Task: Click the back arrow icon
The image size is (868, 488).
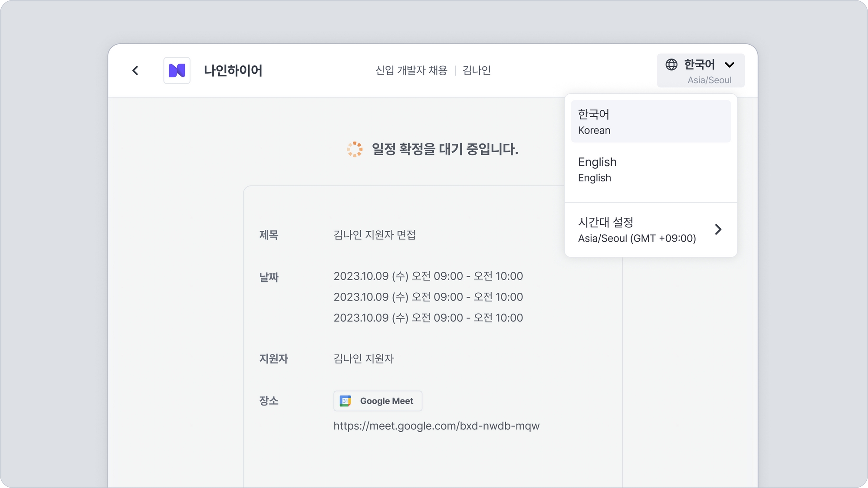Action: (x=135, y=71)
